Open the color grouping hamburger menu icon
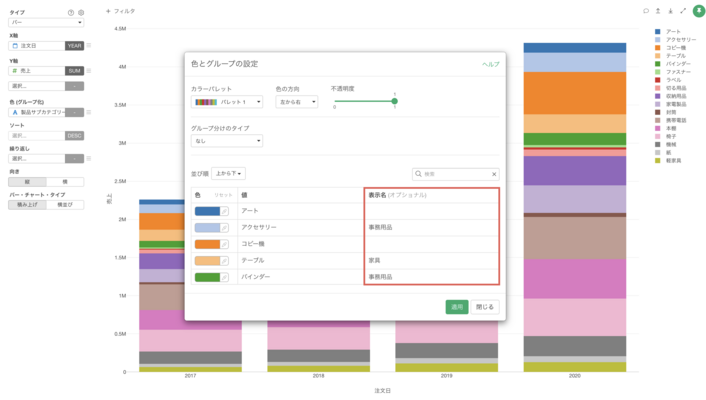This screenshot has height=400, width=706. click(x=89, y=112)
